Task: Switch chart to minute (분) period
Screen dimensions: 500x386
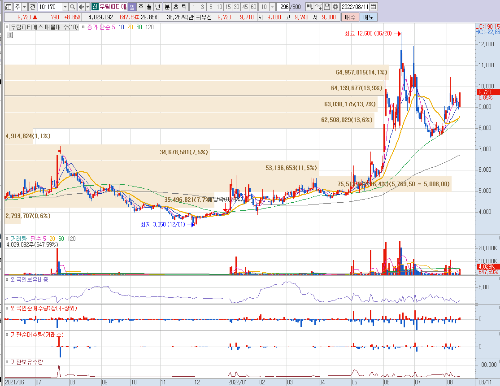Action: pos(167,7)
